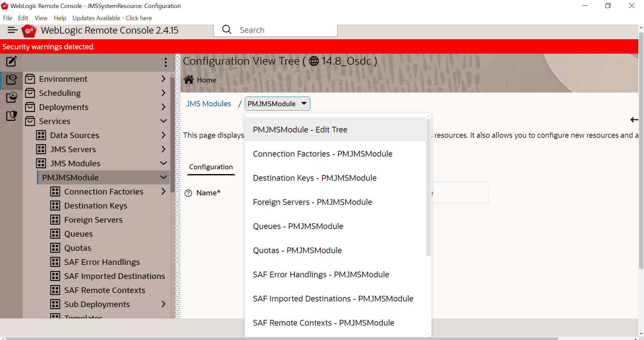Click the main window vertical scrollbar

[x=641, y=151]
